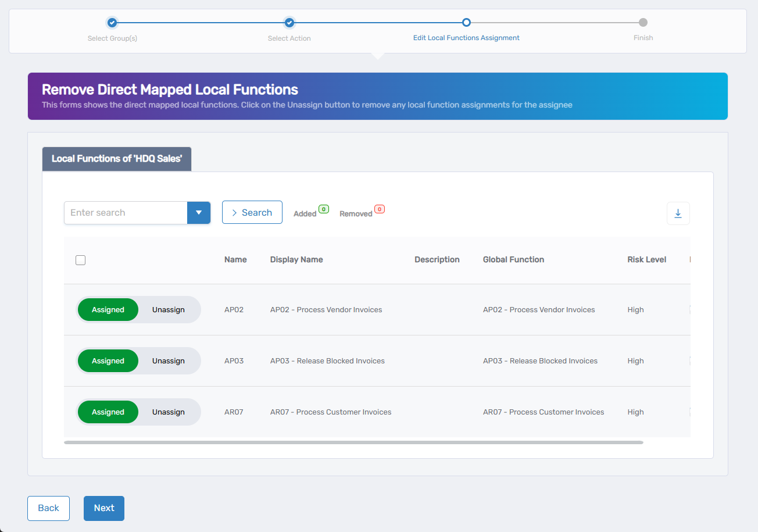Unassign the AP03 - Release Blocked Invoices function
758x532 pixels.
click(x=168, y=360)
